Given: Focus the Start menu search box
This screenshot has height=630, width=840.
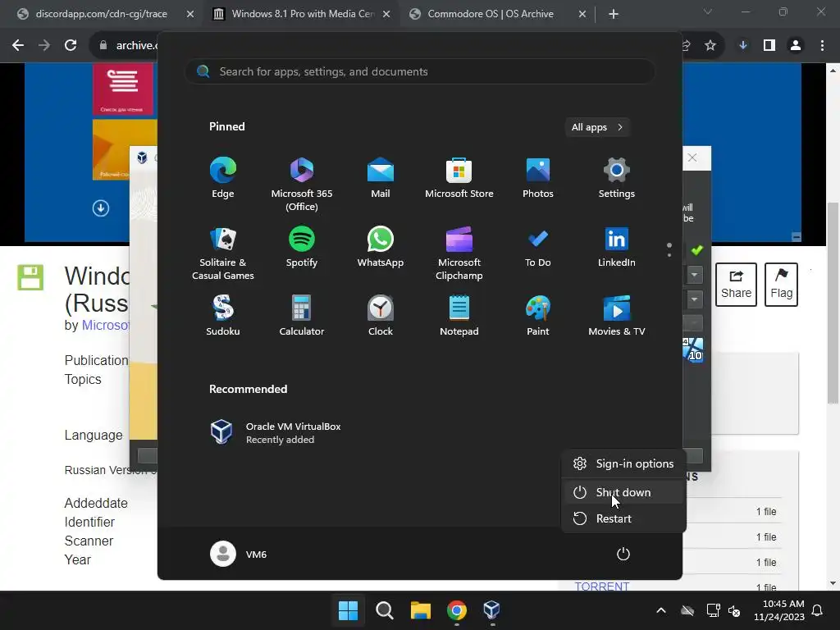Looking at the screenshot, I should tap(420, 71).
